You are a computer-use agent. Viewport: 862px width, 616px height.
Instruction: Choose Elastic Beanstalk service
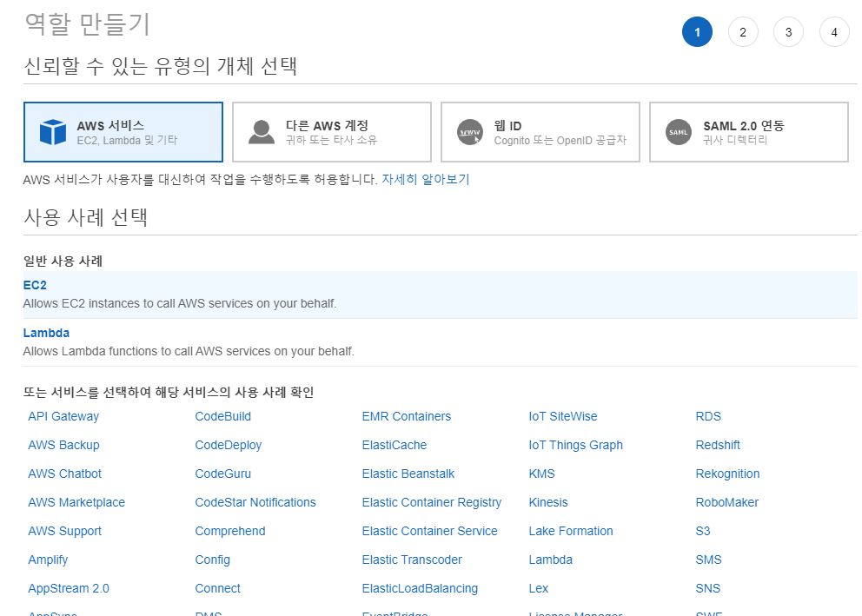coord(408,474)
